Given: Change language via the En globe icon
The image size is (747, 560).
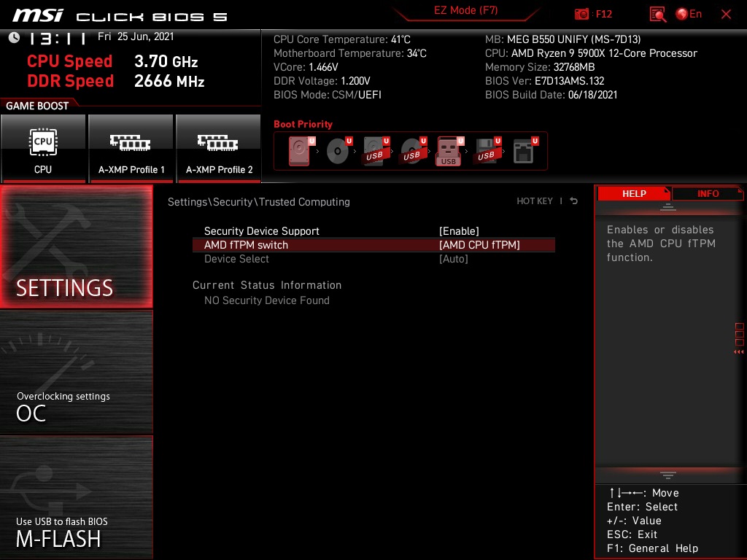Looking at the screenshot, I should tap(689, 14).
